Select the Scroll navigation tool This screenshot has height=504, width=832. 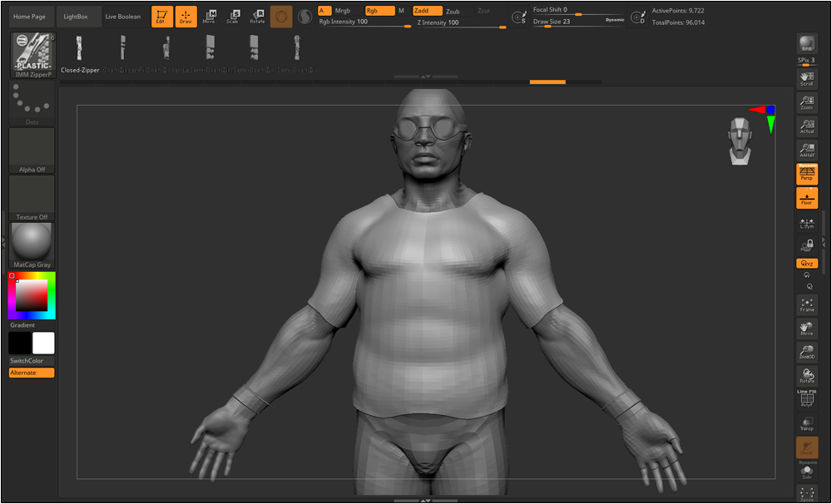point(806,79)
